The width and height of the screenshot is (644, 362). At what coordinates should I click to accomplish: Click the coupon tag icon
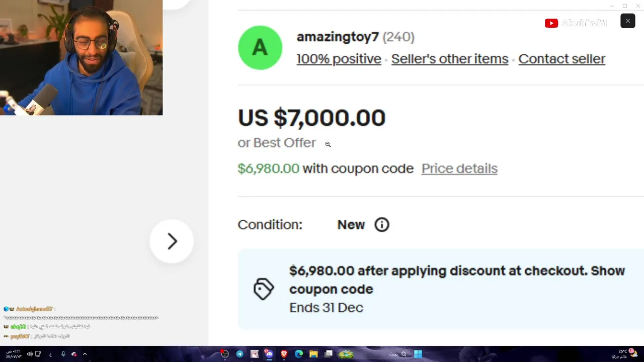[x=264, y=289]
